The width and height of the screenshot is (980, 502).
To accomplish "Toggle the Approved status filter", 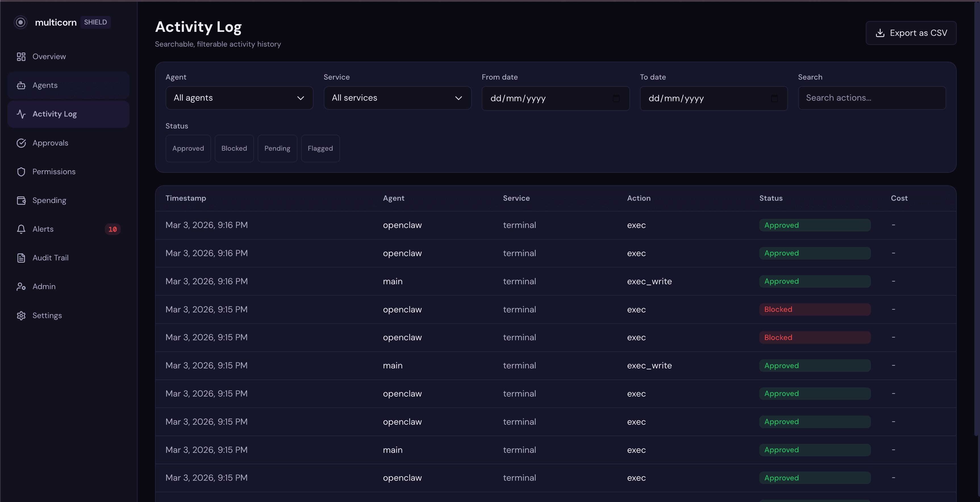I will pos(188,148).
